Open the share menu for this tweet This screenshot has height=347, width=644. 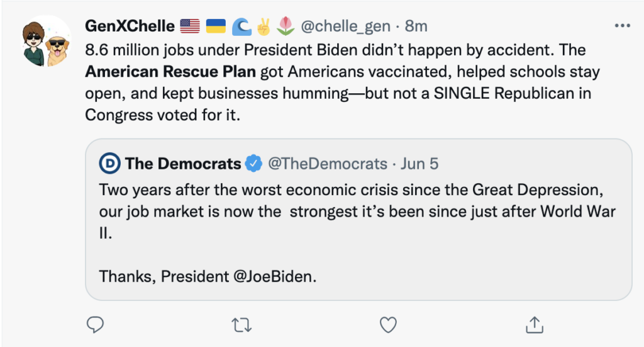pyautogui.click(x=535, y=325)
